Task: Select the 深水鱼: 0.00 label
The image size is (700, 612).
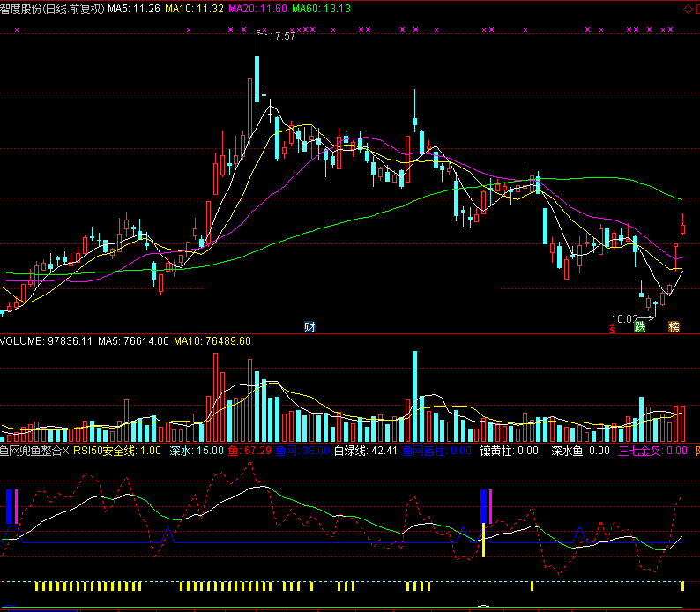Action: tap(580, 451)
